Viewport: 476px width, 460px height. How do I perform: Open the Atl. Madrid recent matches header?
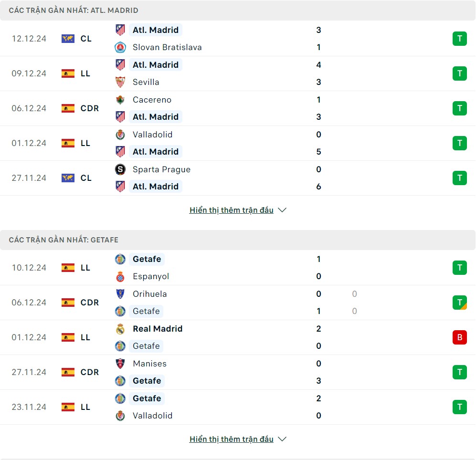(x=74, y=10)
